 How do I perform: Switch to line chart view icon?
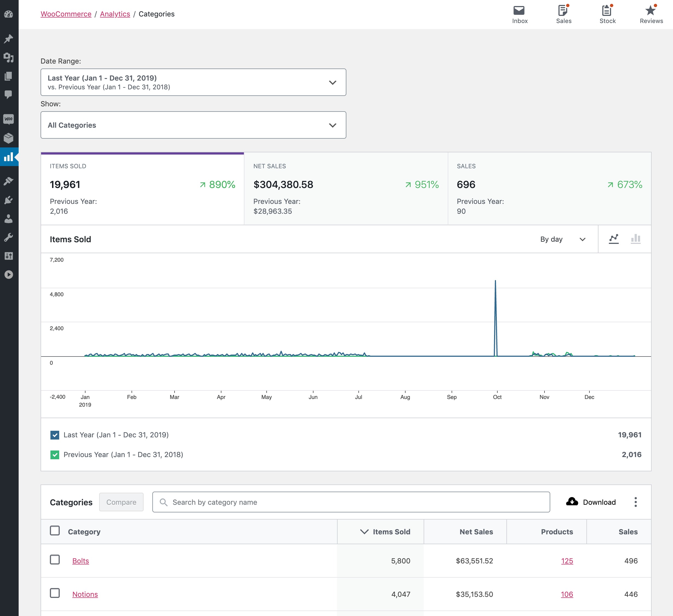coord(614,239)
